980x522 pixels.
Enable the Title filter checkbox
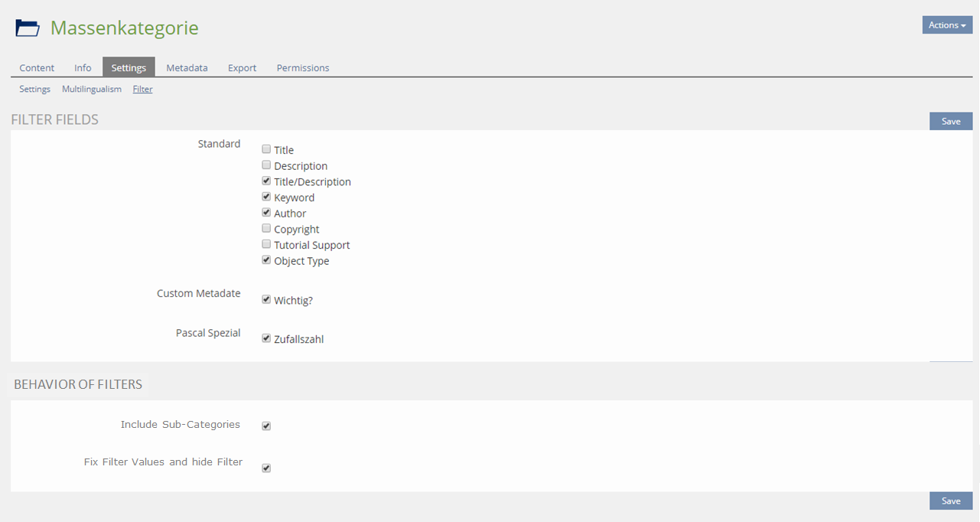[x=266, y=149]
